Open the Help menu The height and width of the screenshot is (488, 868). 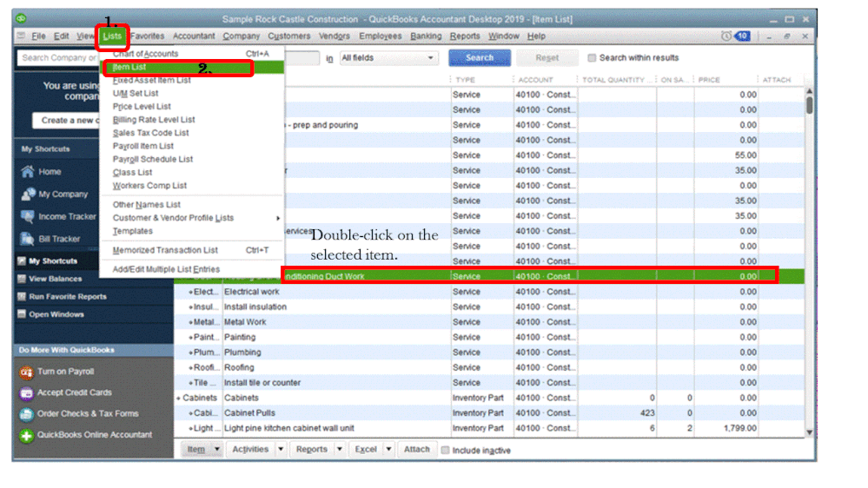pos(536,36)
